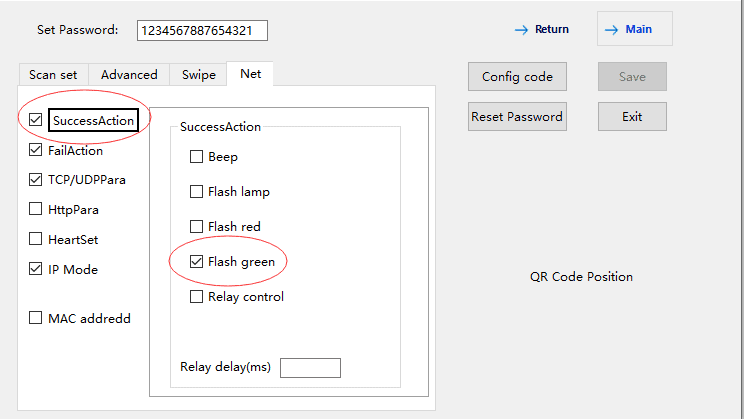This screenshot has width=744, height=419.
Task: Check the HeartSet option
Action: pyautogui.click(x=37, y=240)
